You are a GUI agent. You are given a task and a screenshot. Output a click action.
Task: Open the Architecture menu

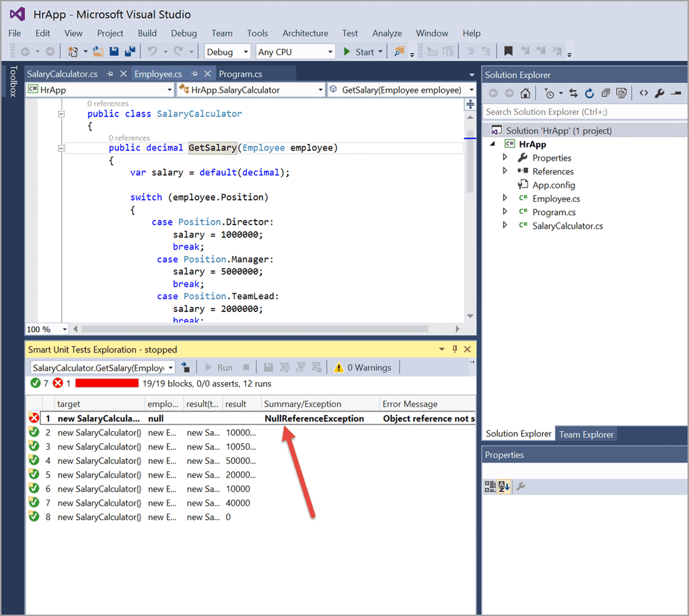pyautogui.click(x=305, y=33)
